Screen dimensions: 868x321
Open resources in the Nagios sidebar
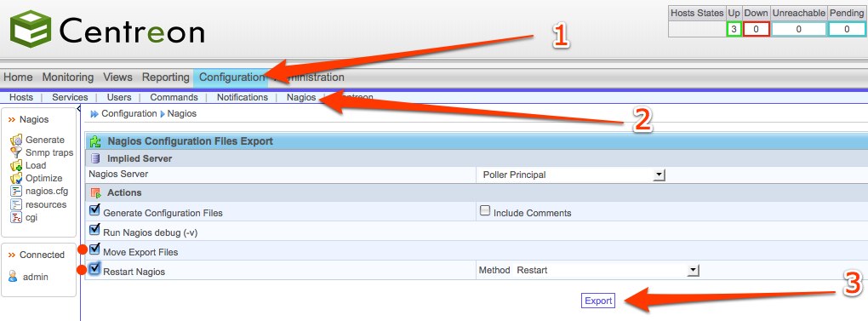tap(46, 204)
